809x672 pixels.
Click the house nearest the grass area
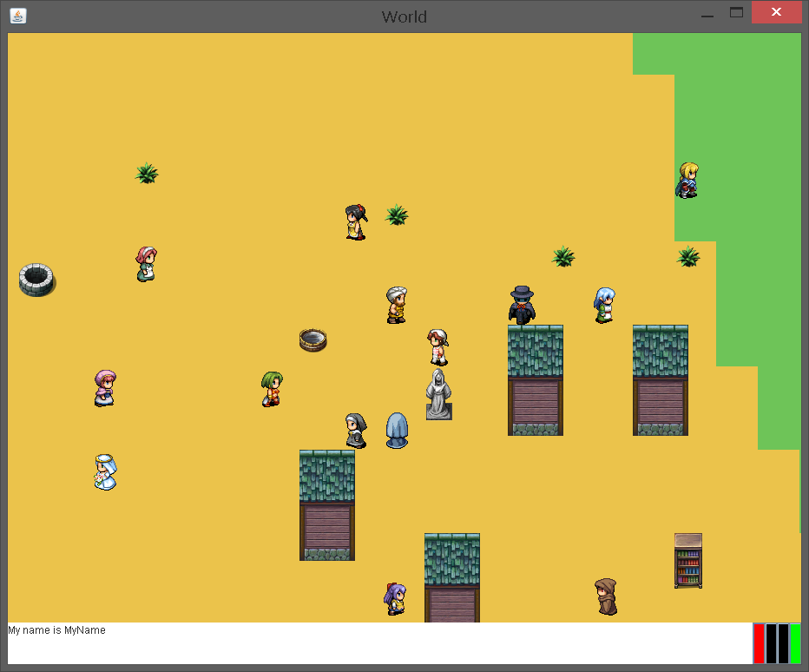[661, 380]
